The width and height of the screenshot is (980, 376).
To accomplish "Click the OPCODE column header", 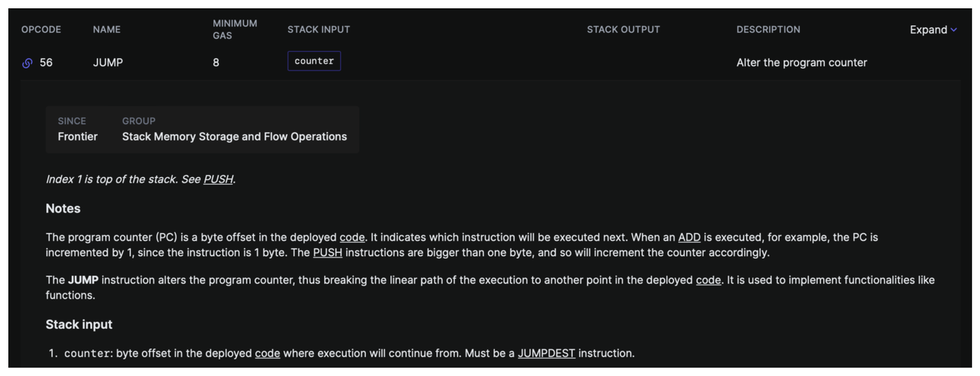I will click(x=41, y=30).
